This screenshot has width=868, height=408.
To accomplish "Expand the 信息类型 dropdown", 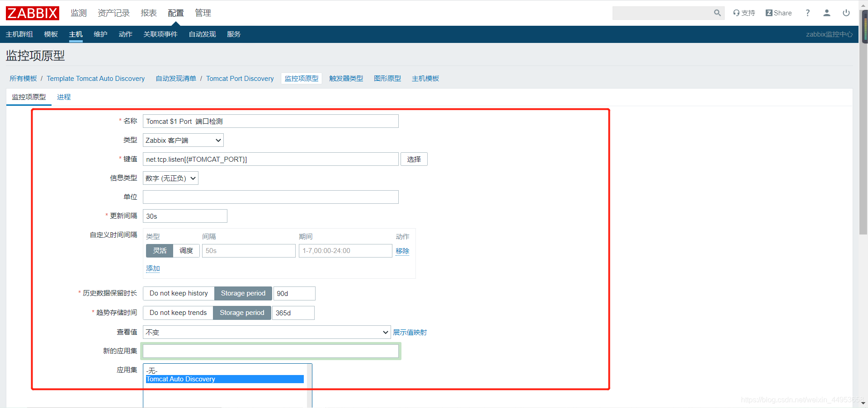I will 170,178.
